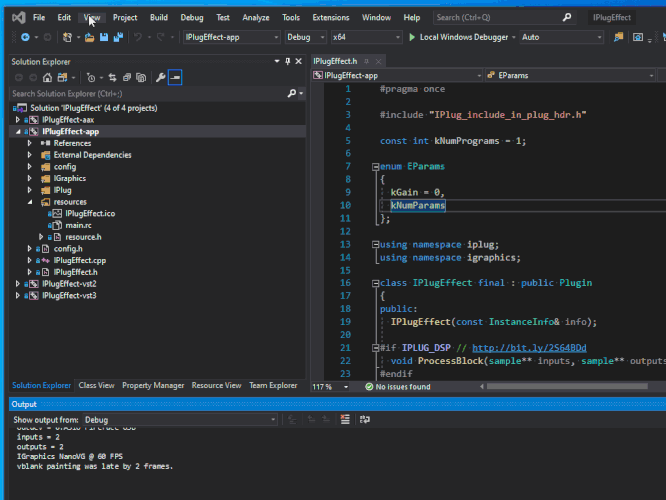This screenshot has height=500, width=666.
Task: Click the search magnifier icon in Solution Explorer
Action: (x=291, y=93)
